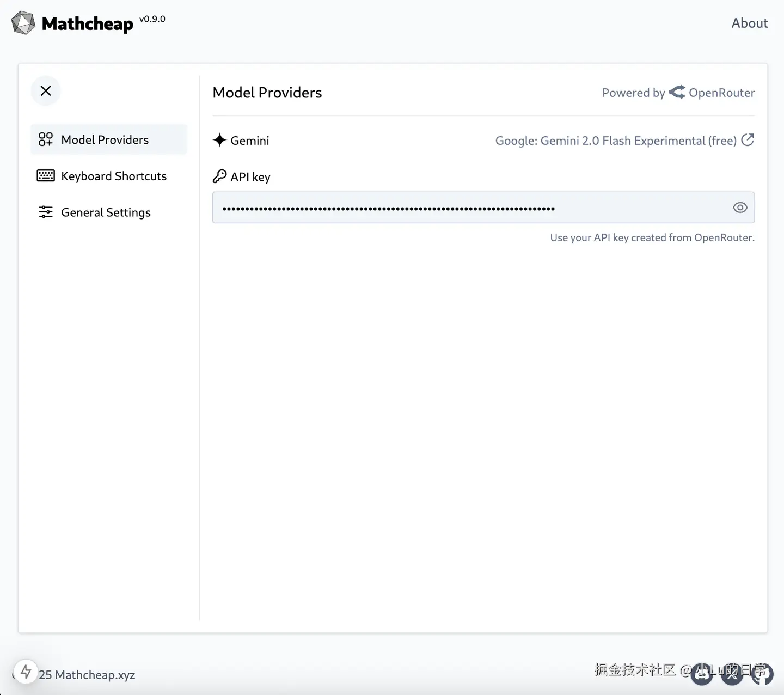Click the lightning bolt button at bottom left
Image resolution: width=784 pixels, height=695 pixels.
(26, 672)
